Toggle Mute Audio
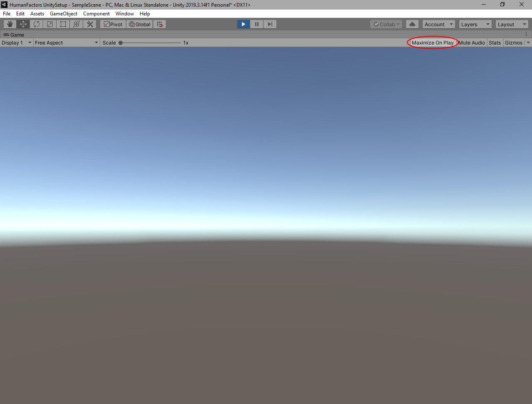 (472, 42)
